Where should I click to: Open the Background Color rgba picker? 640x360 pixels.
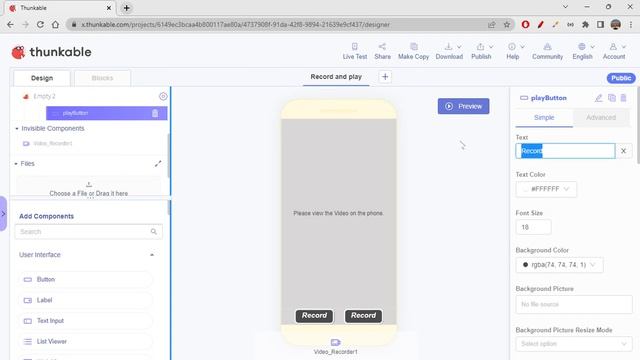tap(559, 265)
